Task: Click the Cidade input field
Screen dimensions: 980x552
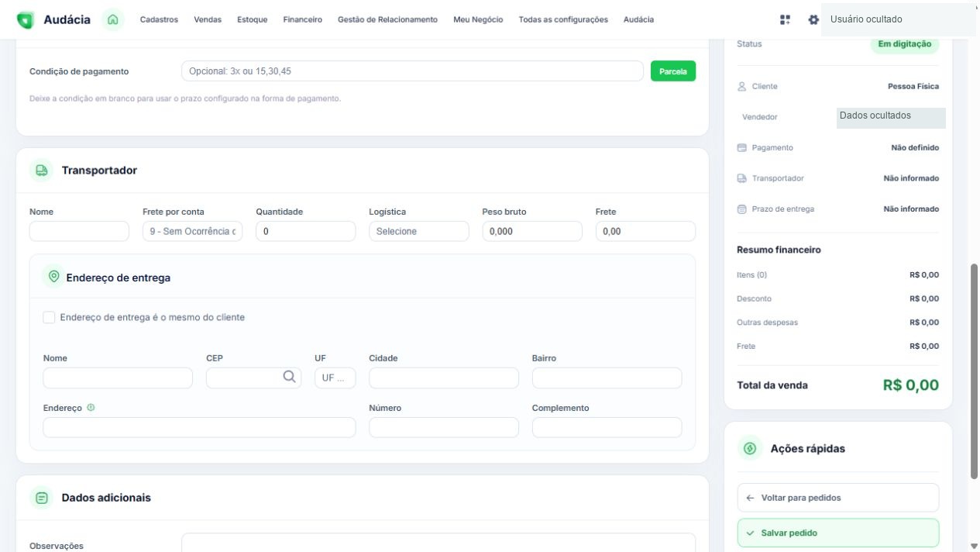Action: click(444, 378)
